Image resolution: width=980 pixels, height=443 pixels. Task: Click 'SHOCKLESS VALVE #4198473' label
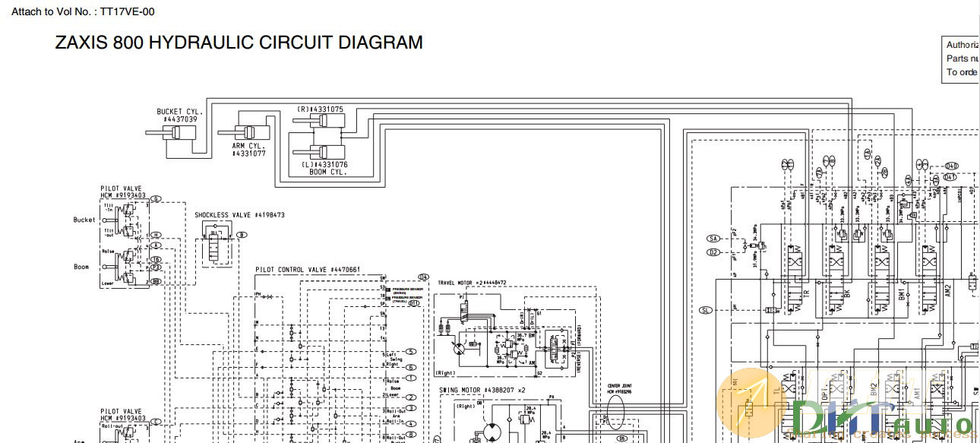tap(239, 215)
